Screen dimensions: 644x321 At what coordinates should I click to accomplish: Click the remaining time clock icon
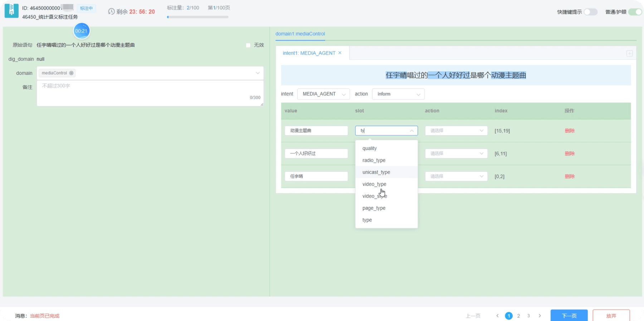(x=111, y=12)
